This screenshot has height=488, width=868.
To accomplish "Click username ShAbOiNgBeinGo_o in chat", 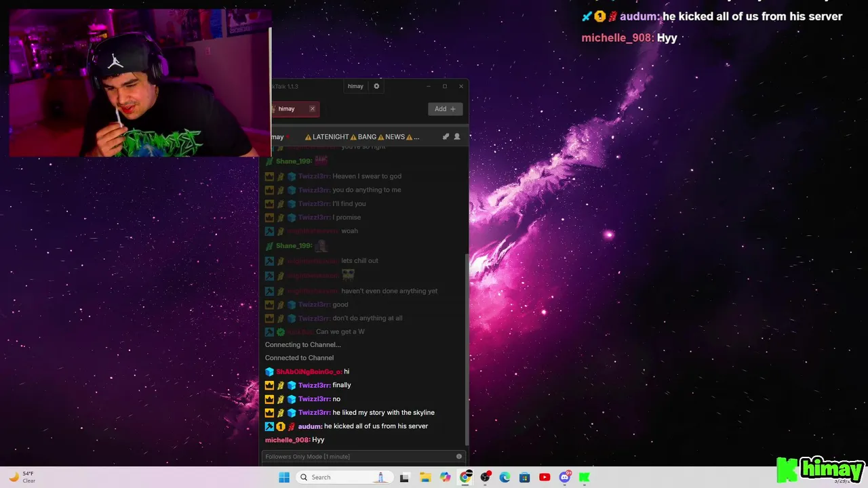I will tap(309, 371).
